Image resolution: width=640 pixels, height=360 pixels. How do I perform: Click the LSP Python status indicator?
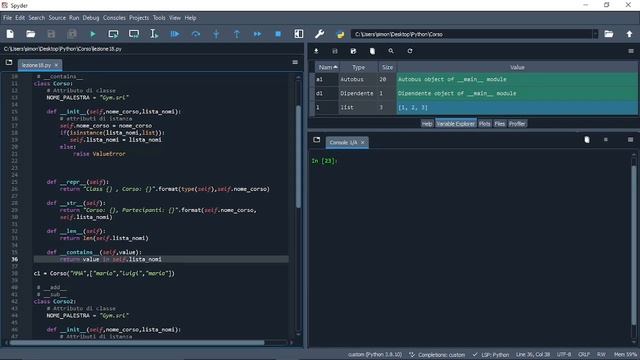pyautogui.click(x=491, y=355)
